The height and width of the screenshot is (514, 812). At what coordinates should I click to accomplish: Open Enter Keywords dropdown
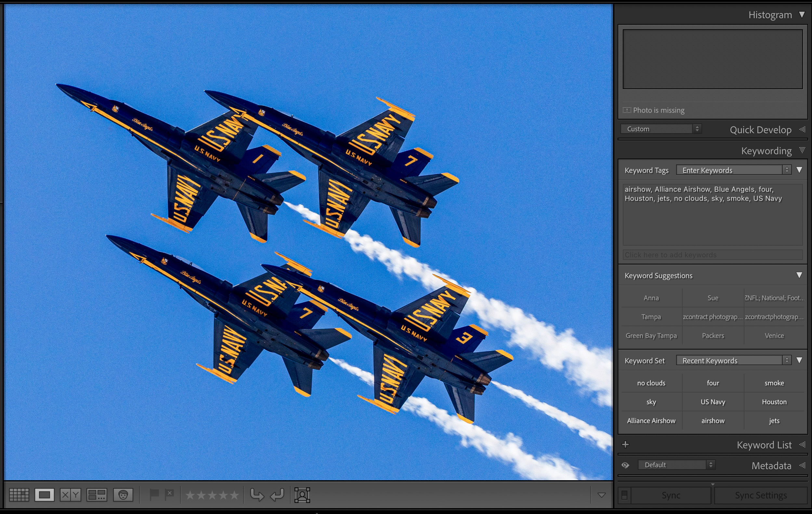coord(733,170)
